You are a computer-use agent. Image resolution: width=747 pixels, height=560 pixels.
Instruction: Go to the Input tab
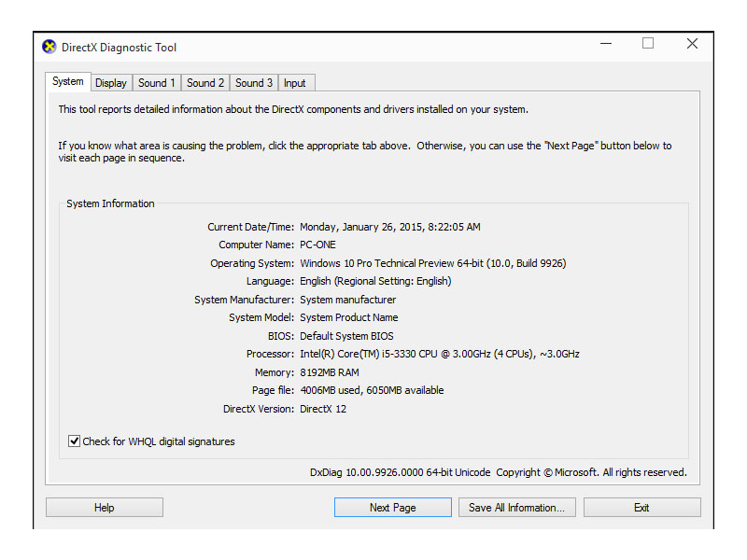(x=295, y=83)
